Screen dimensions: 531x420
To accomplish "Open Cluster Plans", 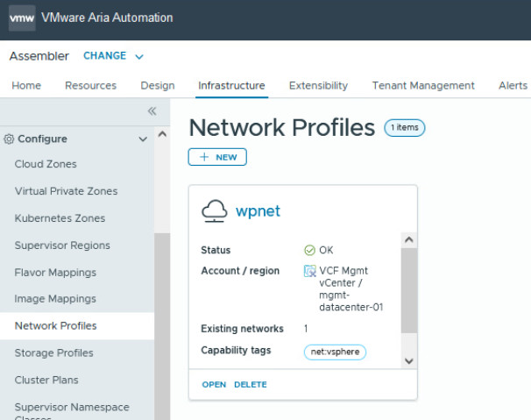I will 46,380.
